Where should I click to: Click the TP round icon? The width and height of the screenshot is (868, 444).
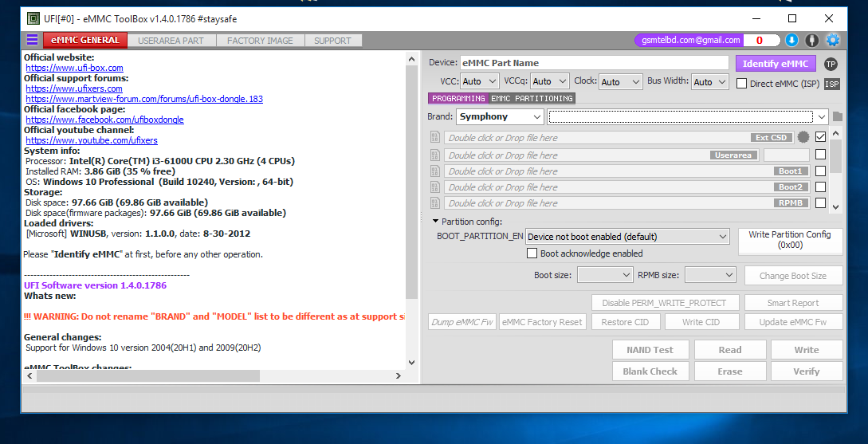831,64
